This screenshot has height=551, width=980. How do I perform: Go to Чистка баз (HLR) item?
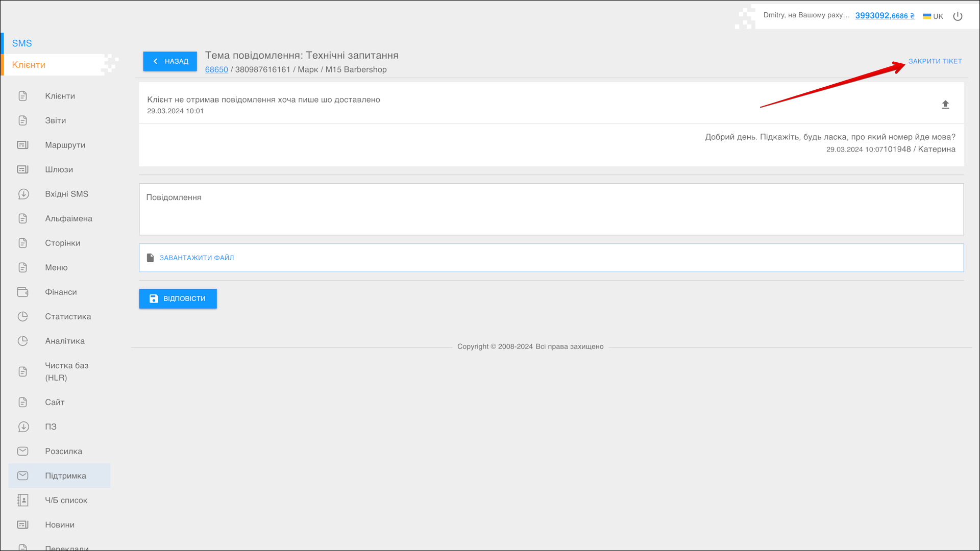(x=66, y=371)
